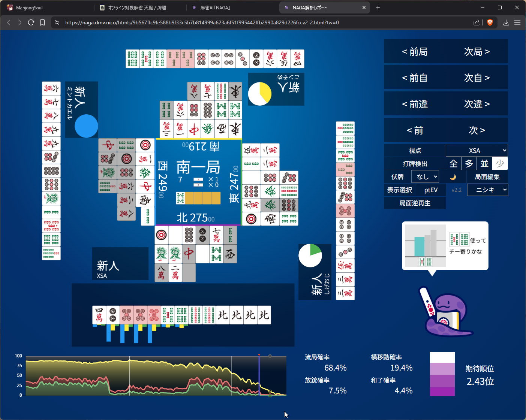The width and height of the screenshot is (526, 420).
Task: Go to next round with 次局 >
Action: pos(477,52)
